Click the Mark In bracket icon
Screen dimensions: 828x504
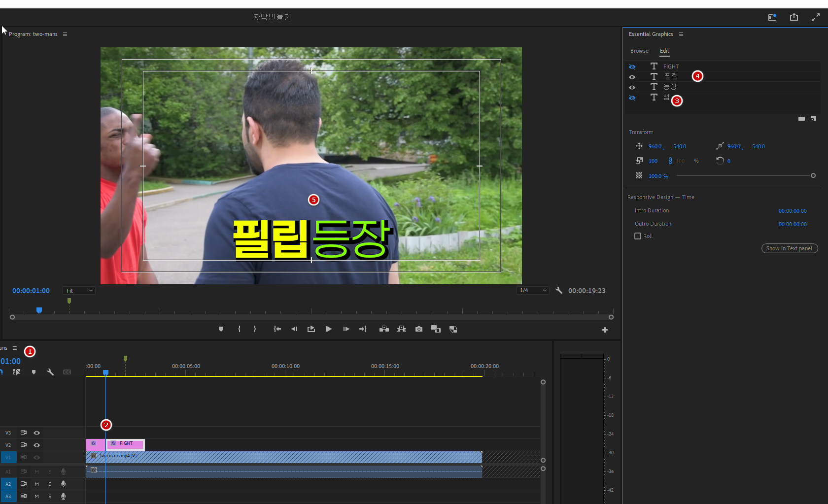click(x=240, y=329)
